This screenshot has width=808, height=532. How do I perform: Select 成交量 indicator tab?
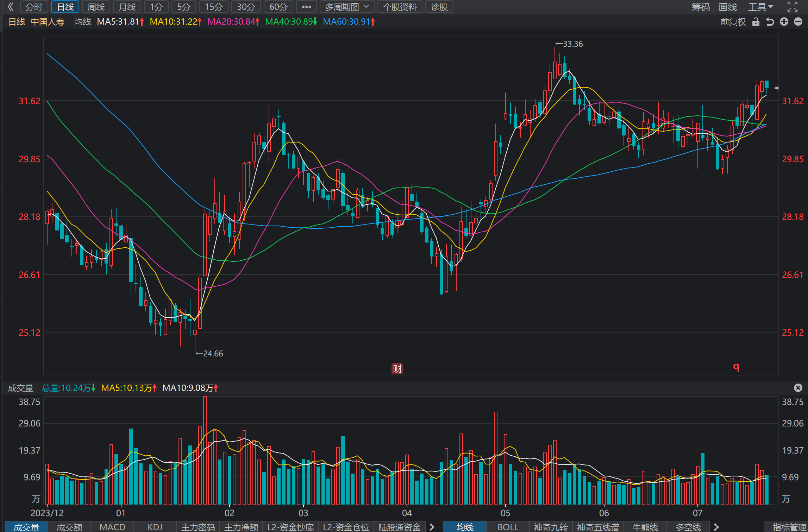pyautogui.click(x=26, y=527)
